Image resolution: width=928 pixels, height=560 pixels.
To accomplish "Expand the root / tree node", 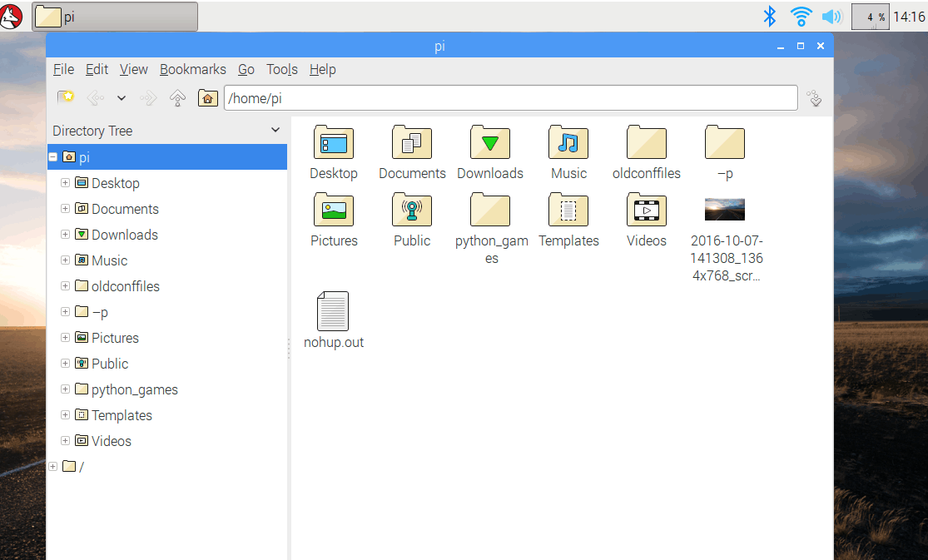I will tap(53, 467).
